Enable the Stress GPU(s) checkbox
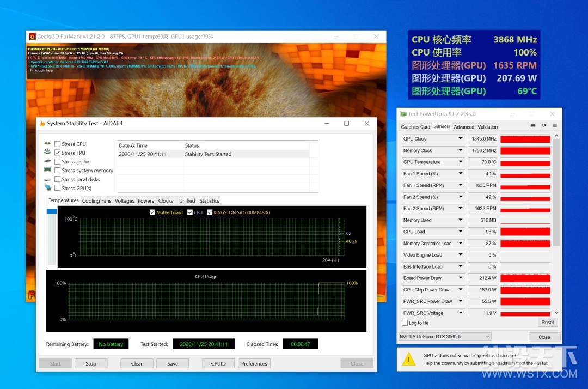 pos(57,188)
